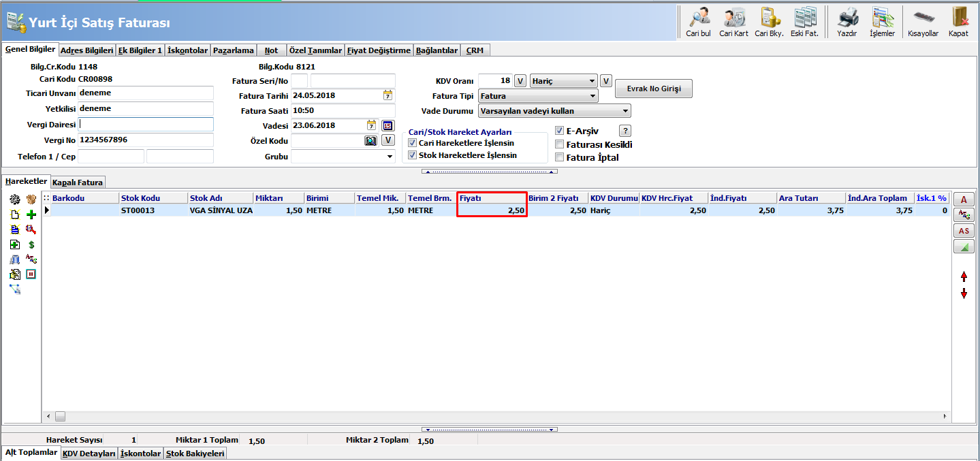Open the Cari Kart toolbar icon

[x=733, y=21]
